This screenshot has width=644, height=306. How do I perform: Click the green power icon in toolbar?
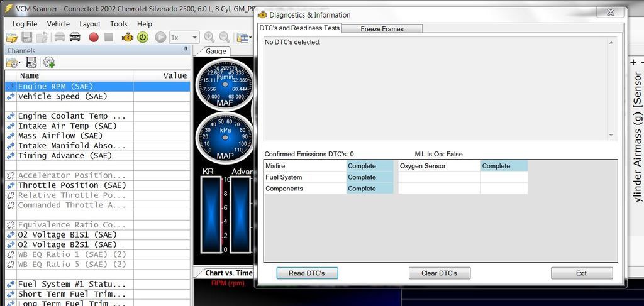(143, 37)
